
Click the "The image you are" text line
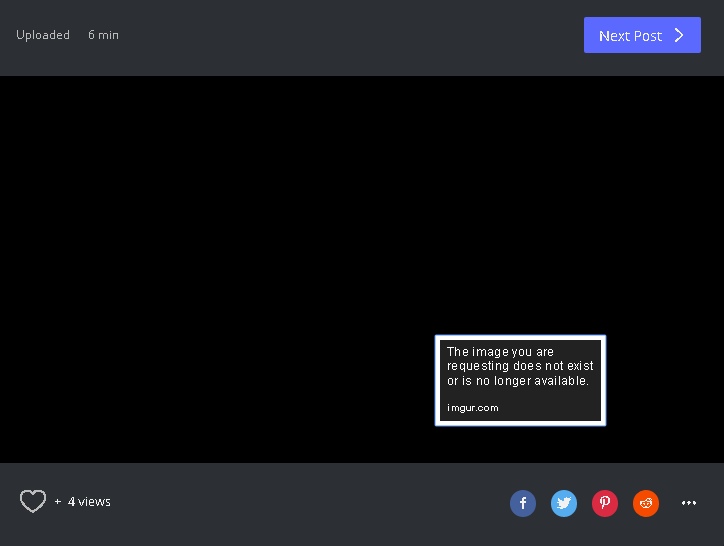coord(500,352)
